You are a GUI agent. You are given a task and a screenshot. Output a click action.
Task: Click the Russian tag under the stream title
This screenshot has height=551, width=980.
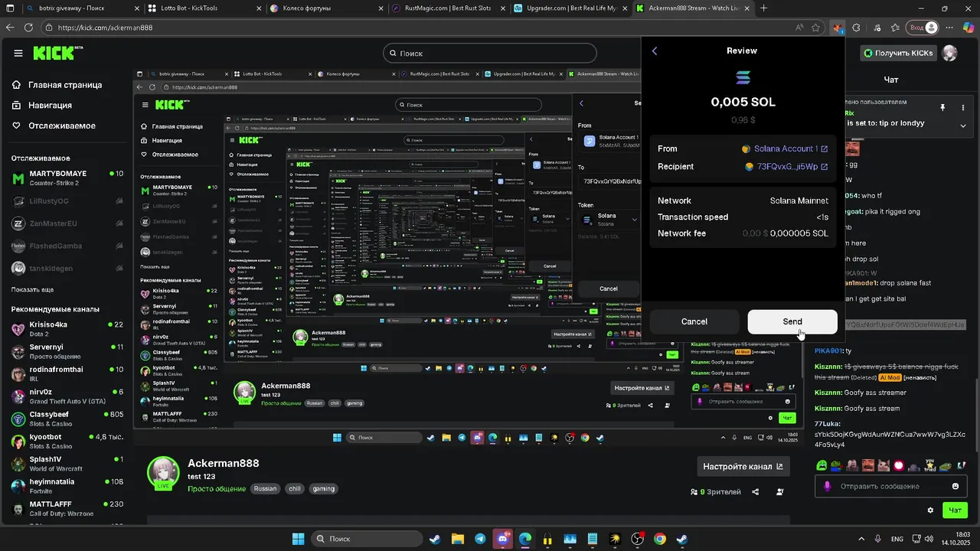coord(265,488)
